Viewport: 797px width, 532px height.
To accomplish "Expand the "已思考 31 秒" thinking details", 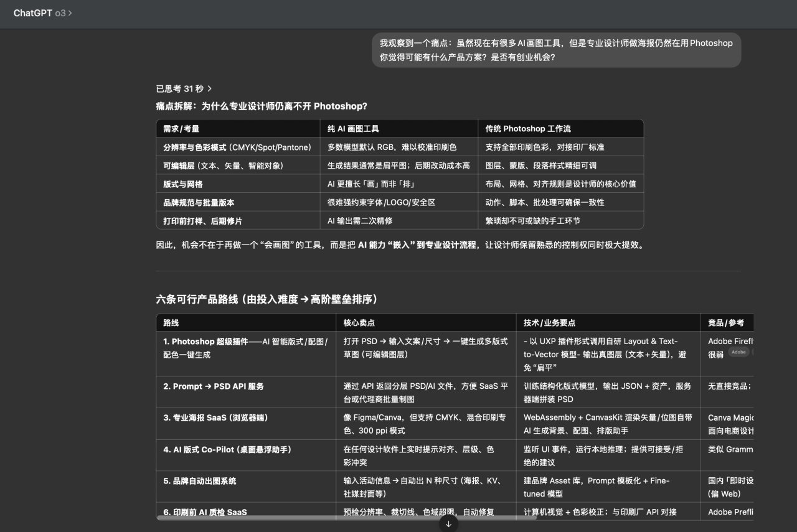I will coord(184,89).
